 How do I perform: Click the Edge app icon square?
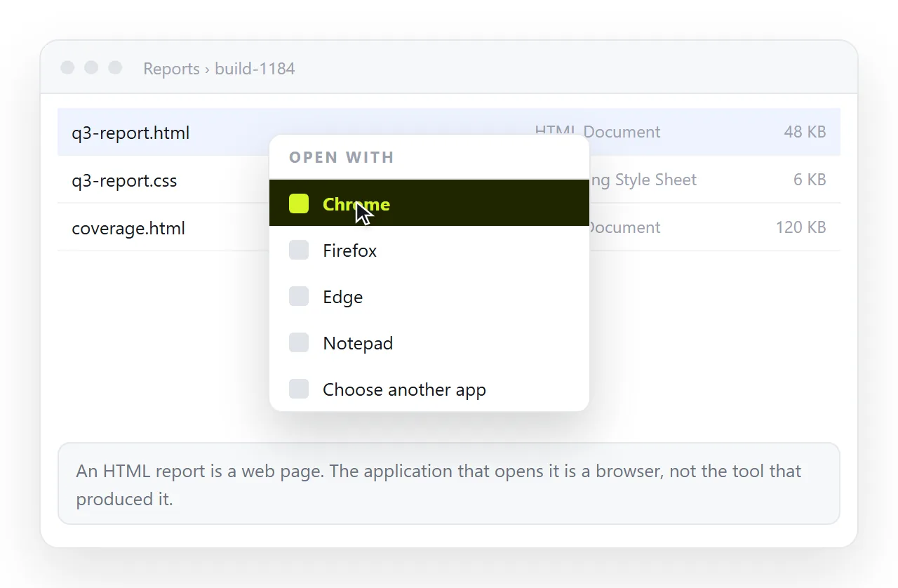coord(299,296)
